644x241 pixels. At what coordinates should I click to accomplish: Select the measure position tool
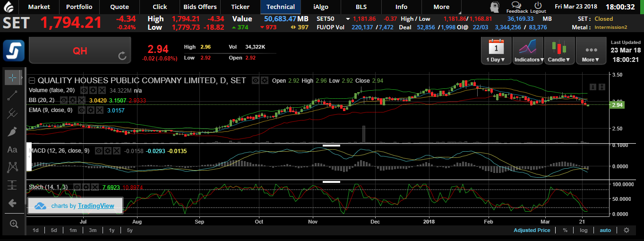(x=13, y=185)
